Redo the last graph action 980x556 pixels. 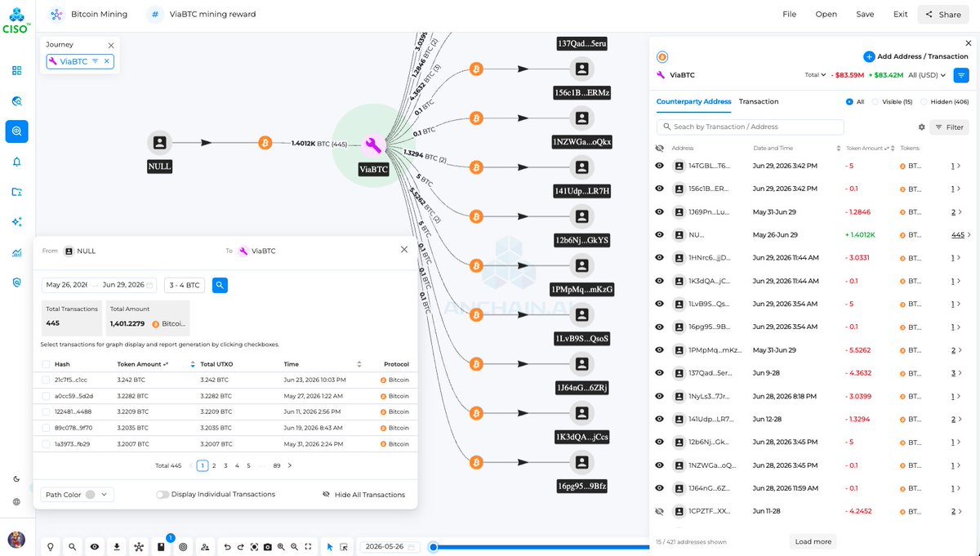click(x=241, y=546)
